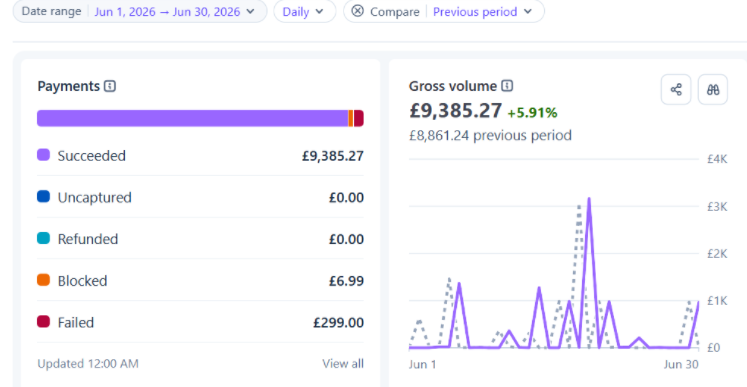Click the purple Succeeded bar segment
Viewport: 747px width, 387px height.
[x=192, y=118]
